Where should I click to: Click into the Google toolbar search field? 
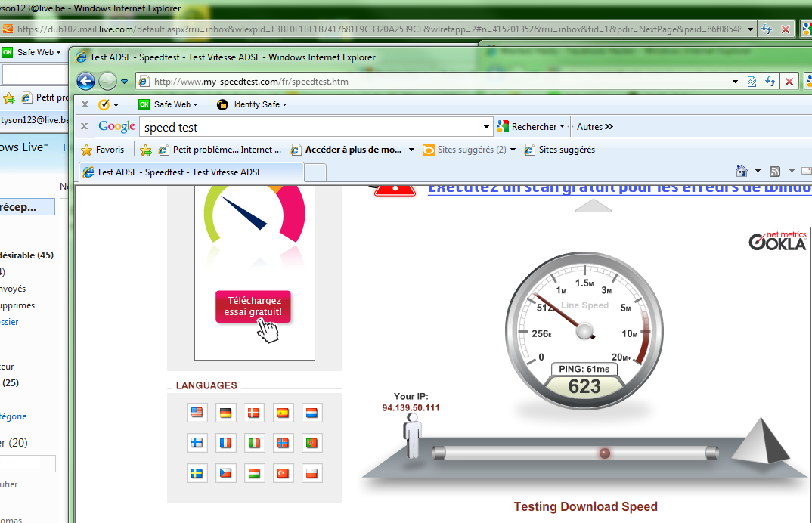(310, 127)
